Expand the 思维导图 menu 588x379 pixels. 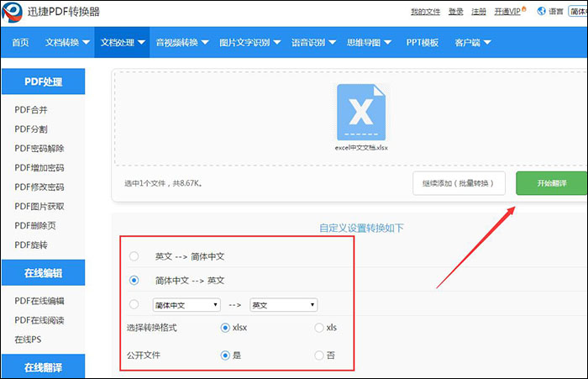369,42
